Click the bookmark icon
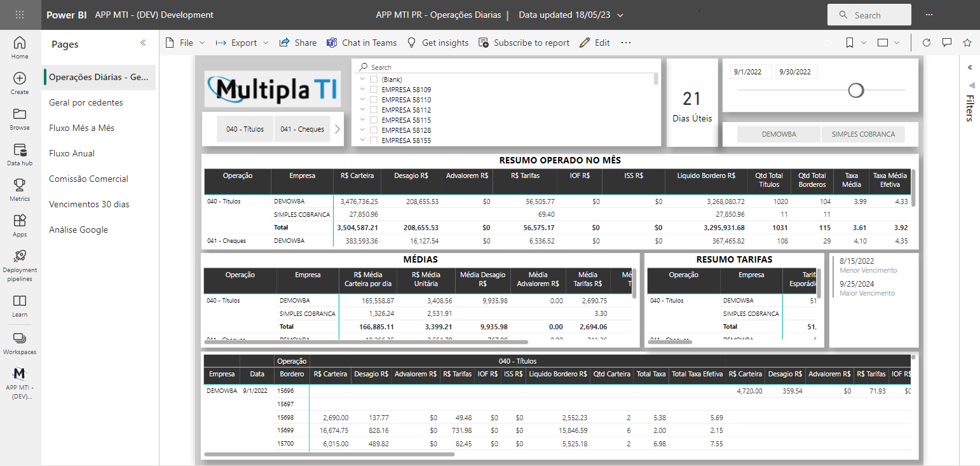The height and width of the screenshot is (466, 980). (x=849, y=43)
